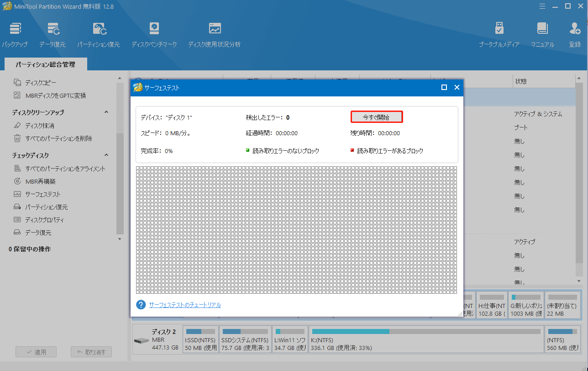Click the アクティブ & システム status cell

point(538,114)
